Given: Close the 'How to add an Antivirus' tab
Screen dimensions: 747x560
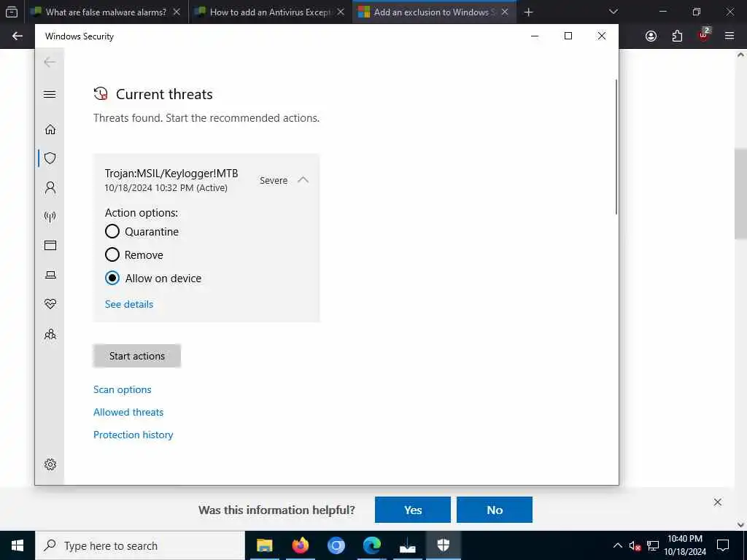Looking at the screenshot, I should (x=341, y=12).
